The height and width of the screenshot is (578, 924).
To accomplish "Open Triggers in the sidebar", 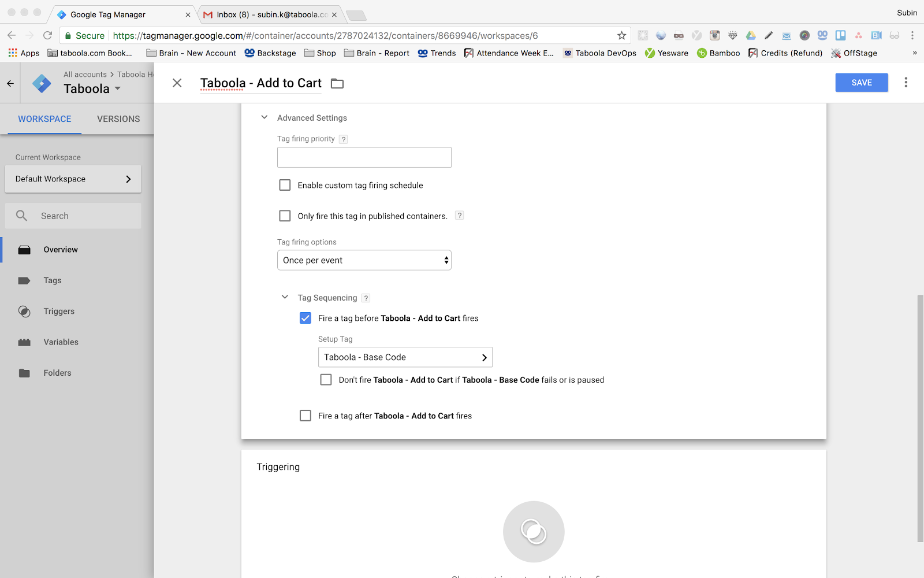I will (59, 311).
